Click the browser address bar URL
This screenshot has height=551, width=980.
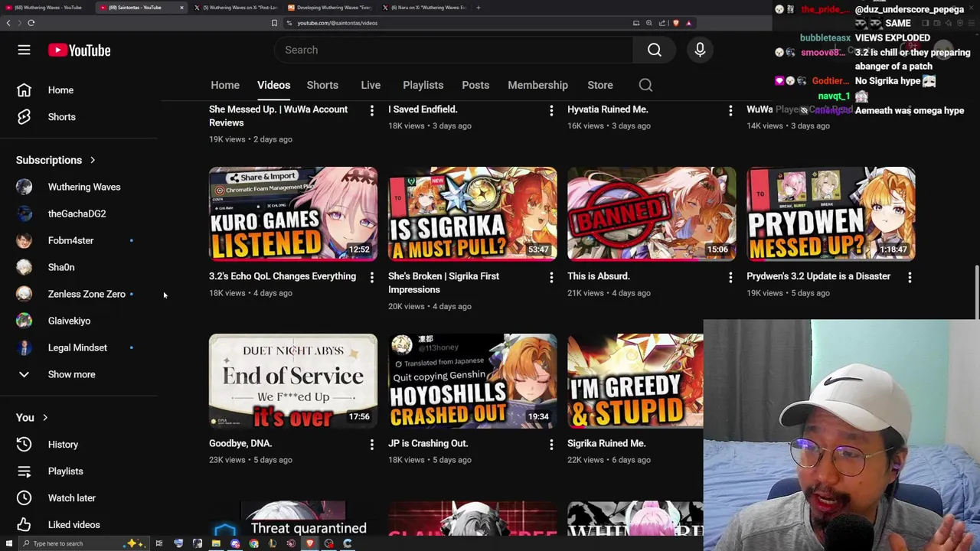point(337,23)
